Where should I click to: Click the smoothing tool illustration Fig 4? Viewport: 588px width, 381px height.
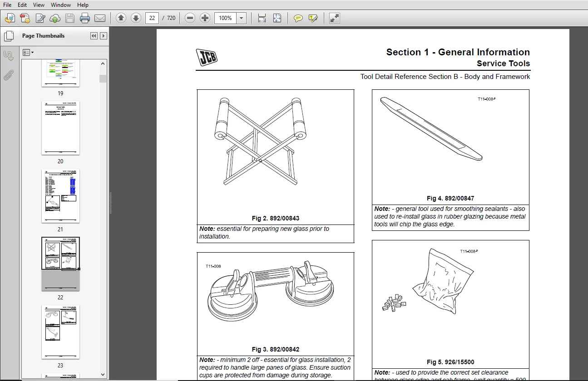point(431,128)
